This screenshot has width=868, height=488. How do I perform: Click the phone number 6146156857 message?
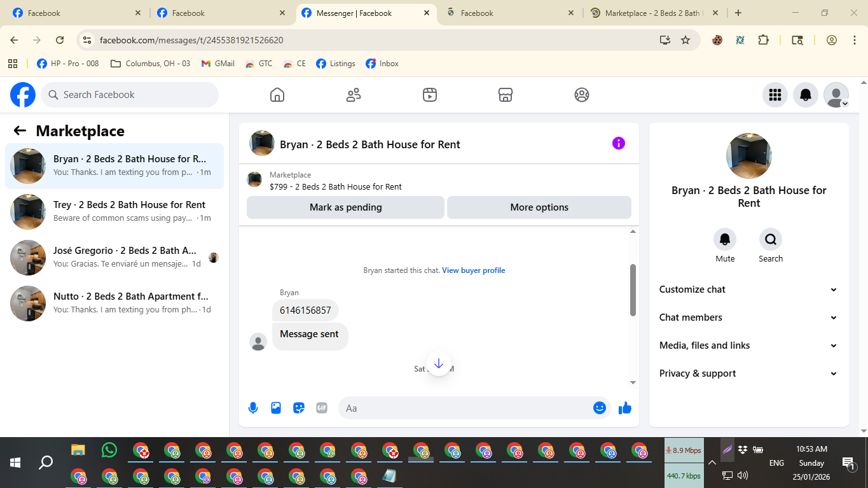pos(305,310)
